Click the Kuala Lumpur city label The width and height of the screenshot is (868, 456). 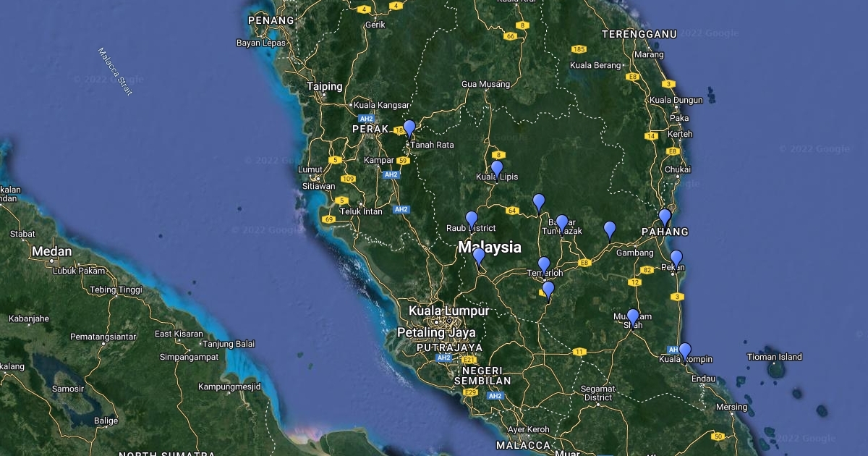pos(448,311)
